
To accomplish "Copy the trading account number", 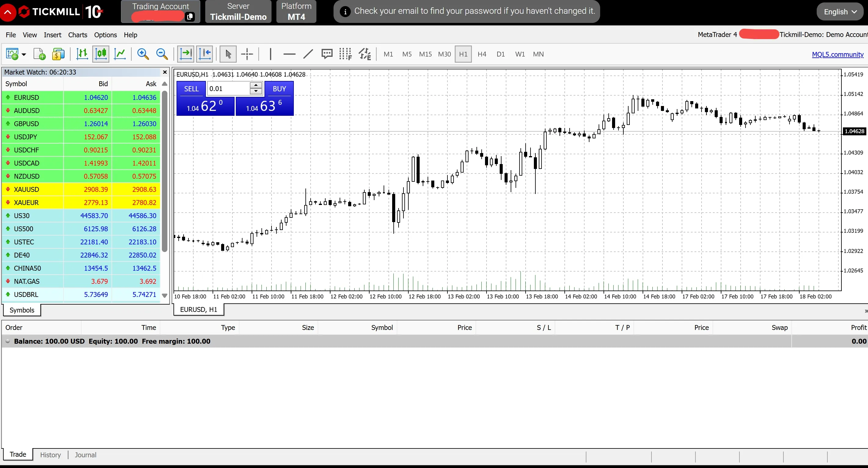I will [190, 16].
